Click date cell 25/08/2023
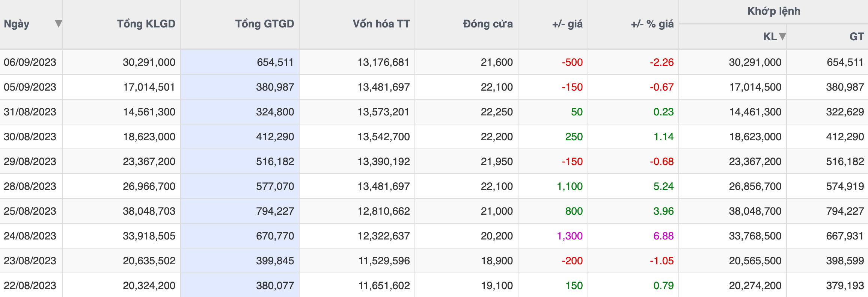This screenshot has height=297, width=868. click(x=30, y=211)
